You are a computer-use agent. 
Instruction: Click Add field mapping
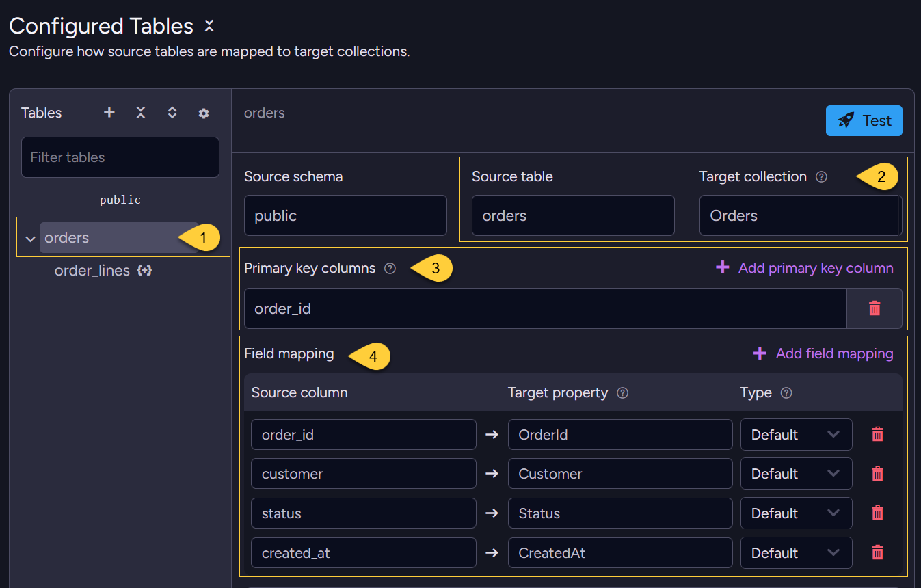click(x=823, y=353)
